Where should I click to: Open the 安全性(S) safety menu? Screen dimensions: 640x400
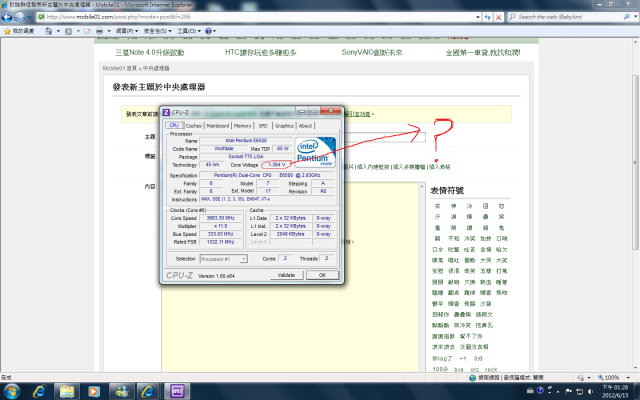(158, 31)
